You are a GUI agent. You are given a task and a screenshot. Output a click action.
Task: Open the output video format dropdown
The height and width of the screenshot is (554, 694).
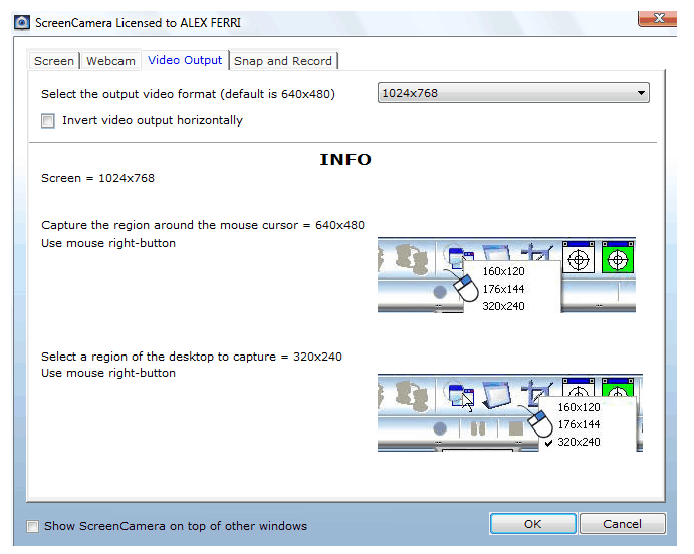point(513,93)
